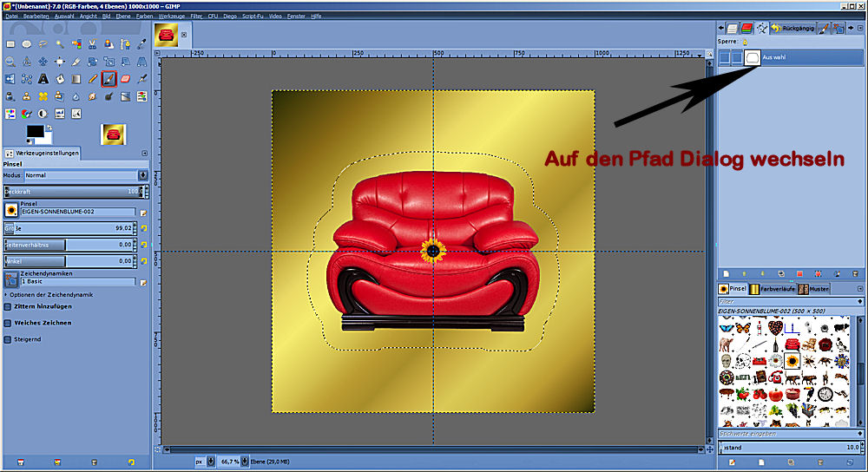Select the Ellipse Select tool
This screenshot has width=868, height=472.
27,44
